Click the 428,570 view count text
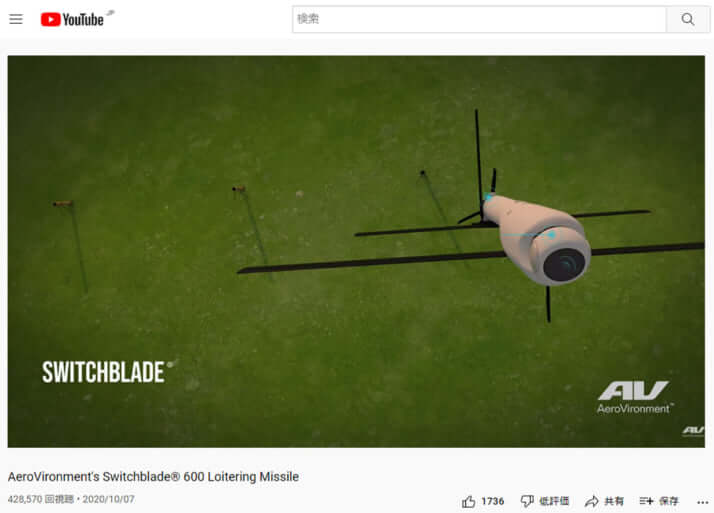This screenshot has height=513, width=714. (41, 499)
